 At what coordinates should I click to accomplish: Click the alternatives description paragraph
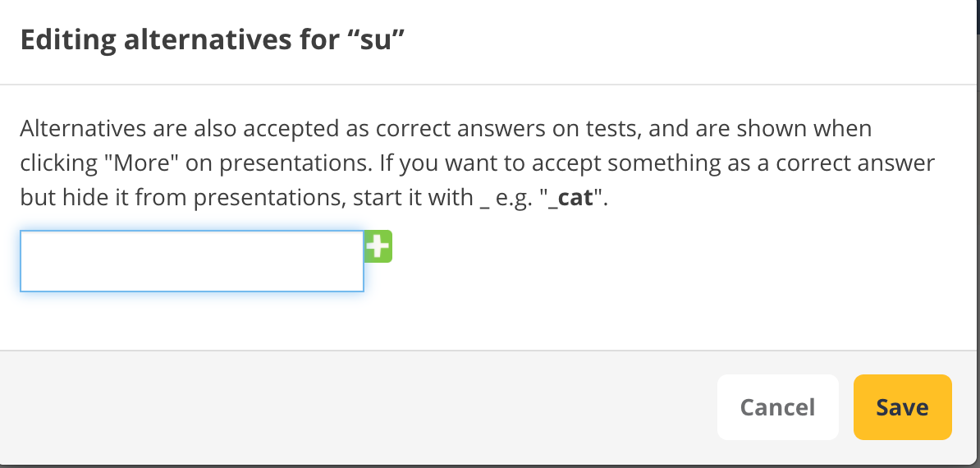tap(476, 163)
